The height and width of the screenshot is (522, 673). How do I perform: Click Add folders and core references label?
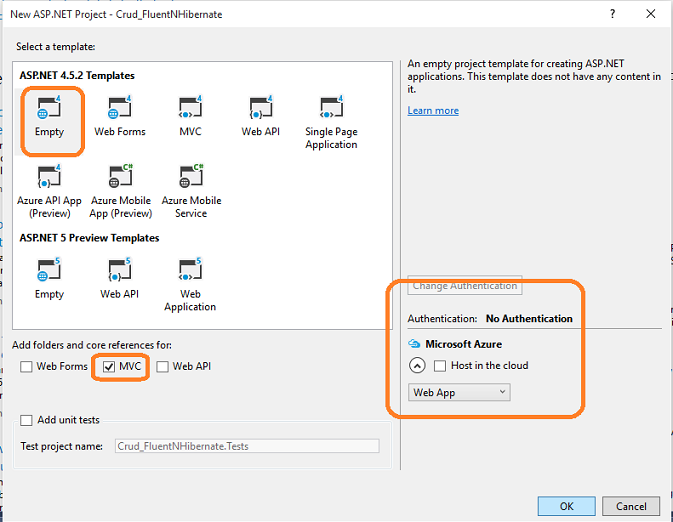pos(92,345)
